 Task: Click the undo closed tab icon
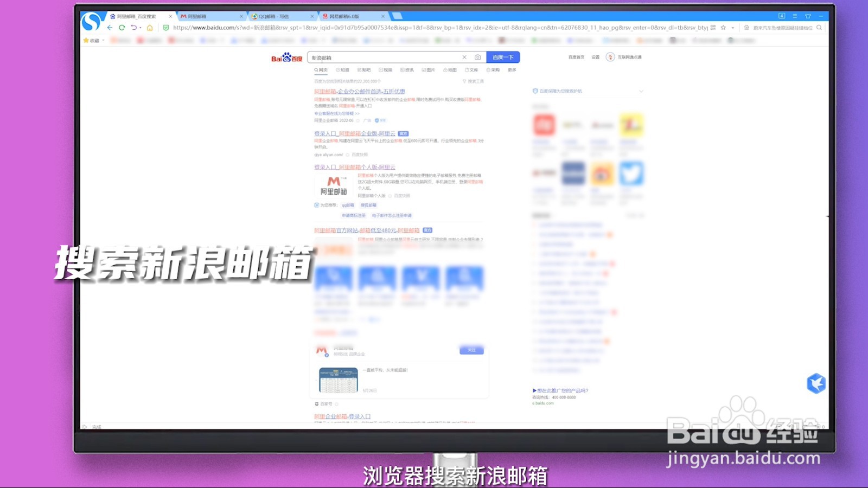pyautogui.click(x=134, y=28)
